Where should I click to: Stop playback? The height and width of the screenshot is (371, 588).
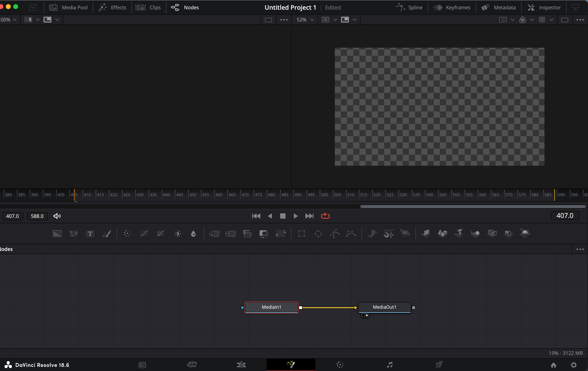(x=283, y=216)
